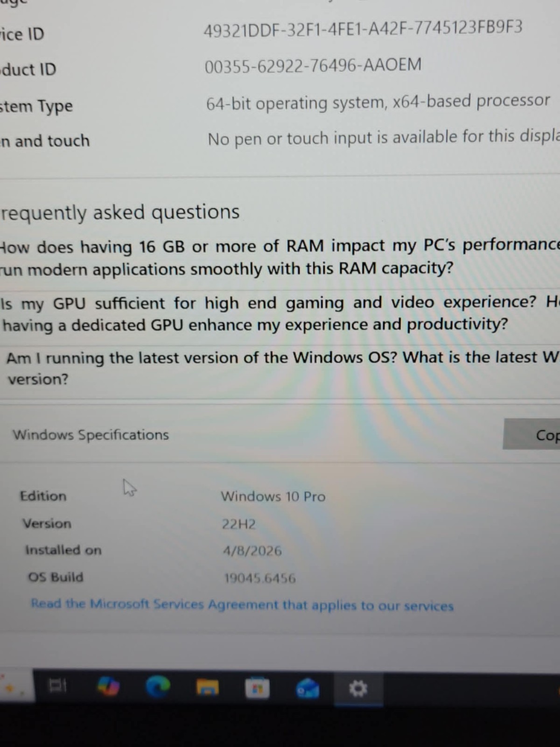Launch Microsoft Store from the taskbar
The height and width of the screenshot is (747, 560).
(257, 688)
